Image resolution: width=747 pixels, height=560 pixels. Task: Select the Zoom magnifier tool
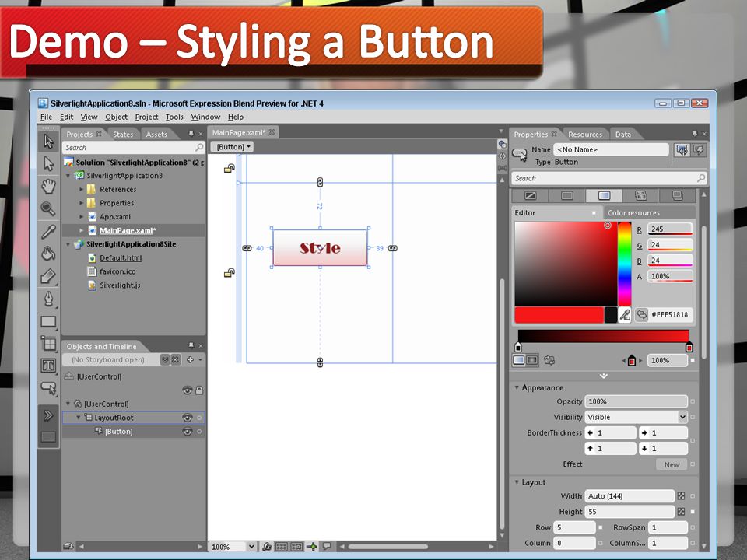click(x=48, y=208)
